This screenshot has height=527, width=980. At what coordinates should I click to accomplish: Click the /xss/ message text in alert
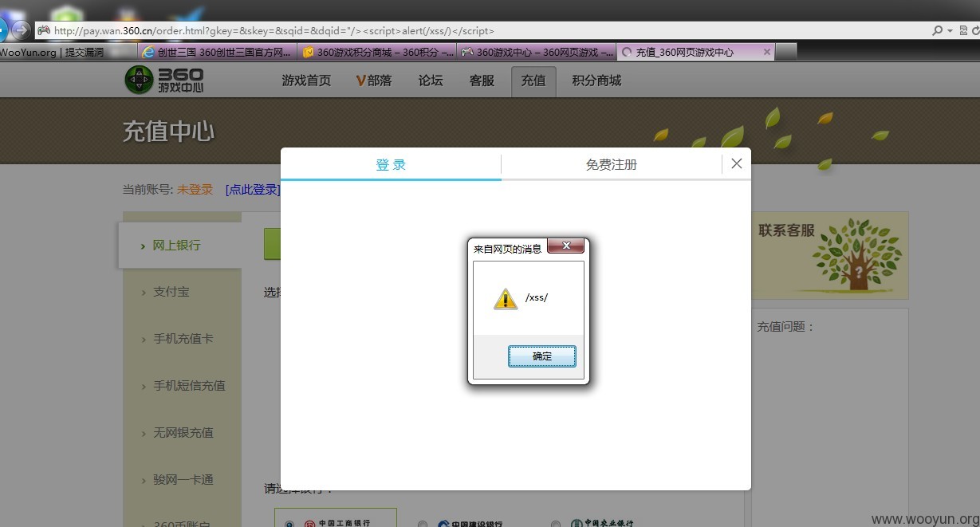(x=537, y=297)
